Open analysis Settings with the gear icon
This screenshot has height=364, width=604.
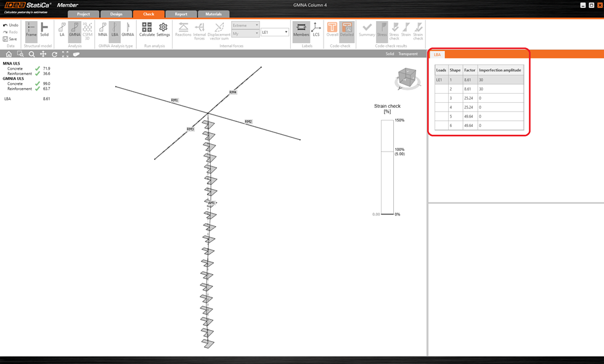click(162, 30)
